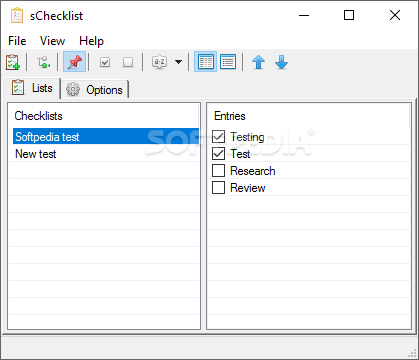Open the sort dropdown arrow
This screenshot has width=419, height=360.
pos(178,62)
